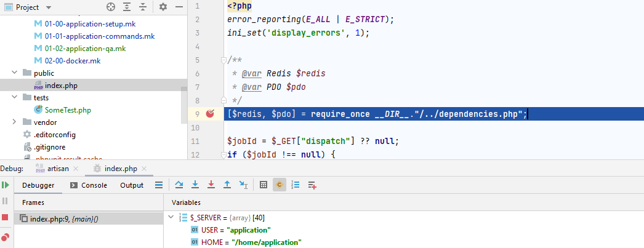Click the red Force Step Into icon
The image size is (644, 248).
click(x=211, y=185)
